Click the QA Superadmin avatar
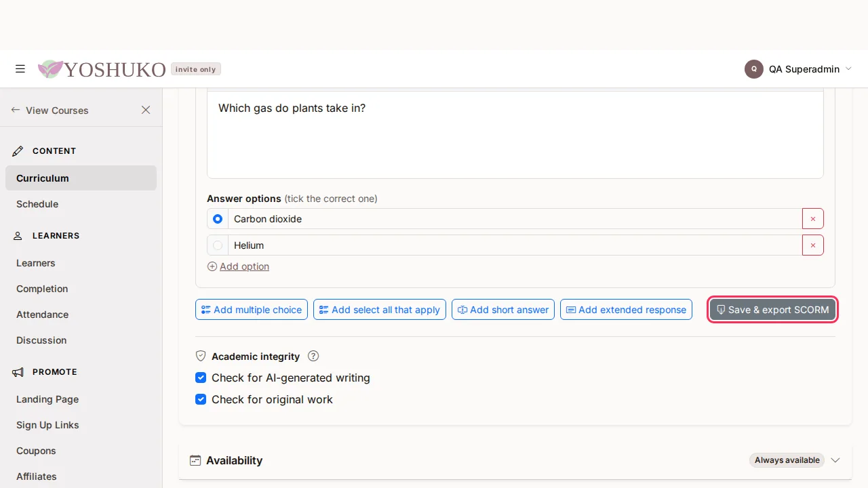Screen dimensions: 868x488 point(754,69)
